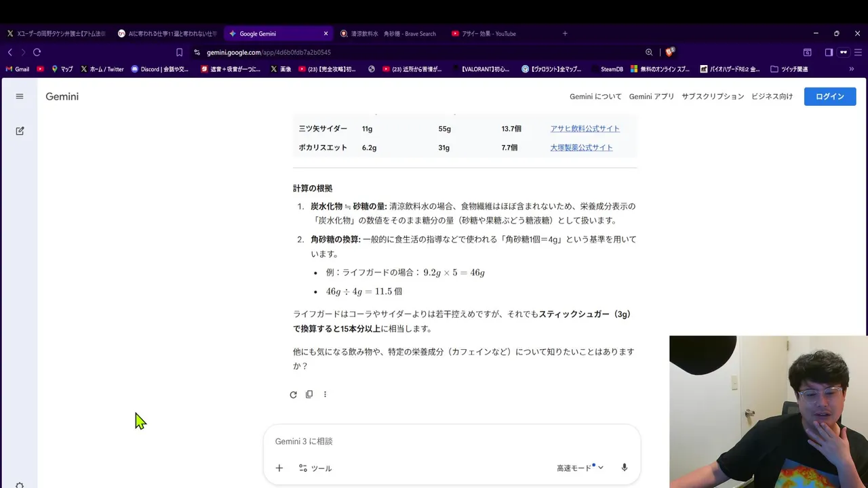This screenshot has height=488, width=868.
Task: Open the red YouTube bookmark icon next to Gmail
Action: pyautogui.click(x=41, y=69)
